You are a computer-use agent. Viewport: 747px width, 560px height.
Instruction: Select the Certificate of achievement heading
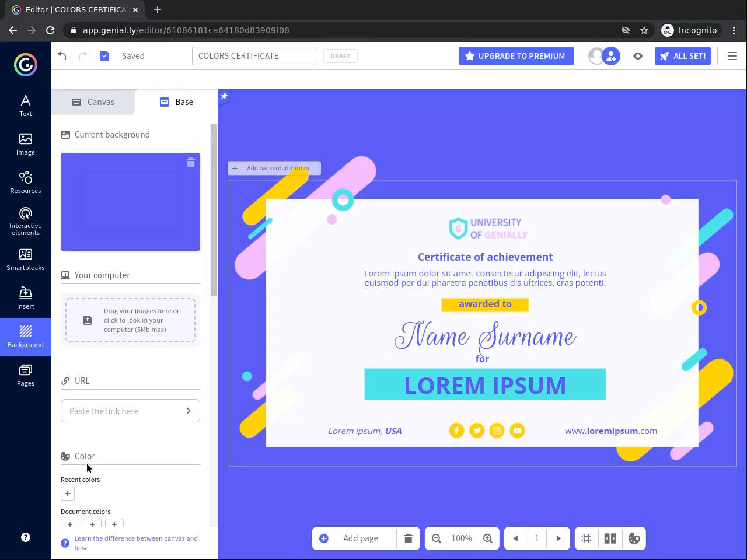coord(486,257)
